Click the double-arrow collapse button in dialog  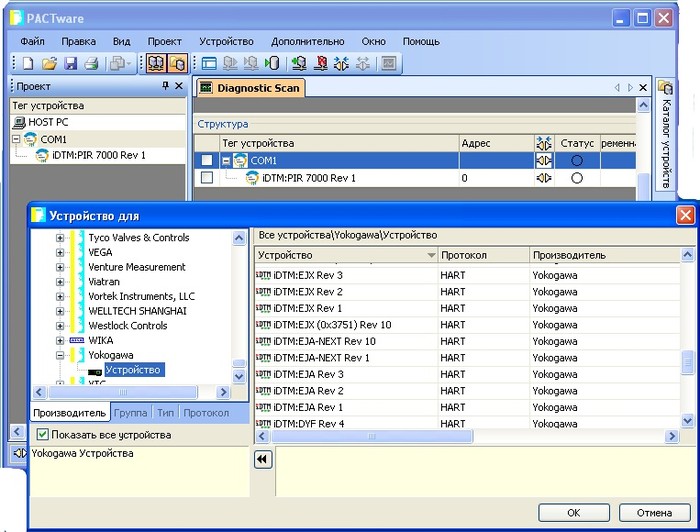263,459
